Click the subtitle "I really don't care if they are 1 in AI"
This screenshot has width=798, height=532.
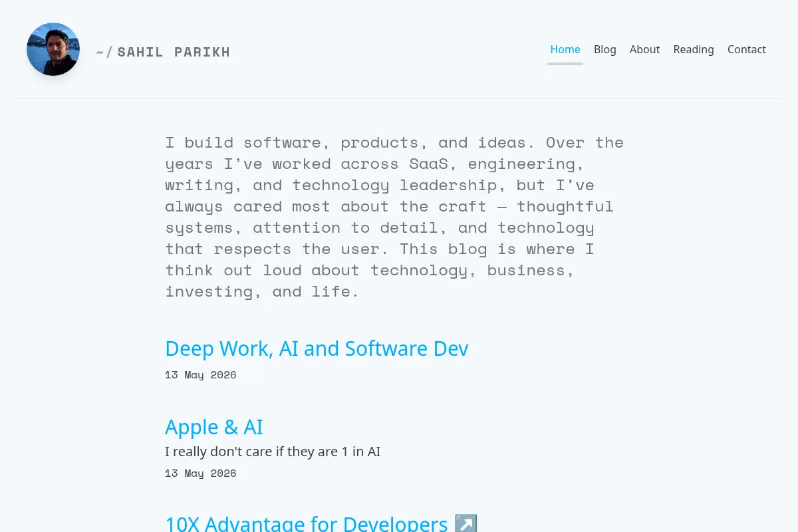point(273,452)
